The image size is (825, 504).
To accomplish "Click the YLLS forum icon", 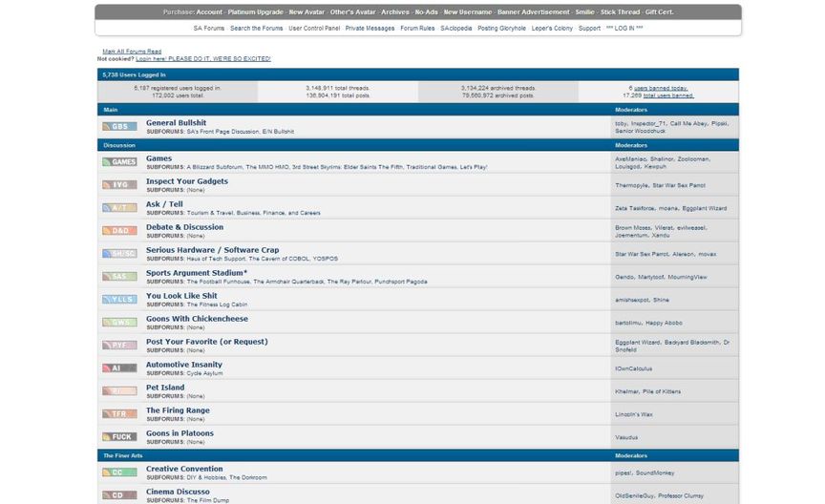I will click(x=119, y=300).
